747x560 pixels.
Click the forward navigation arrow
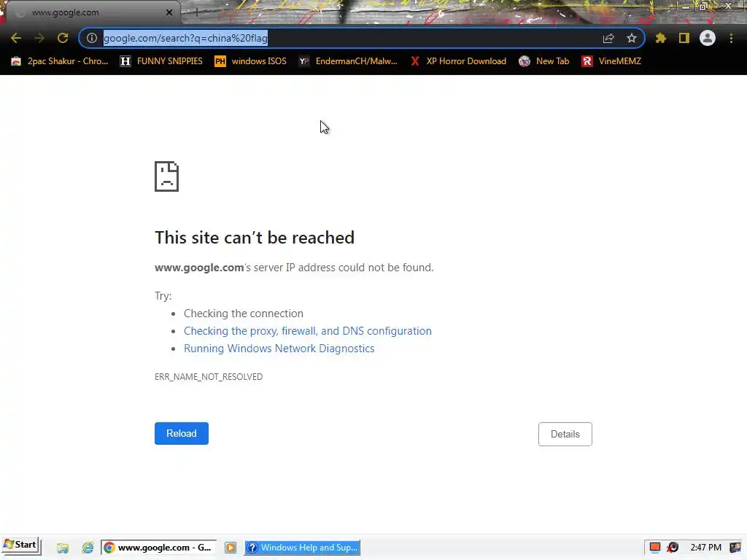tap(39, 38)
